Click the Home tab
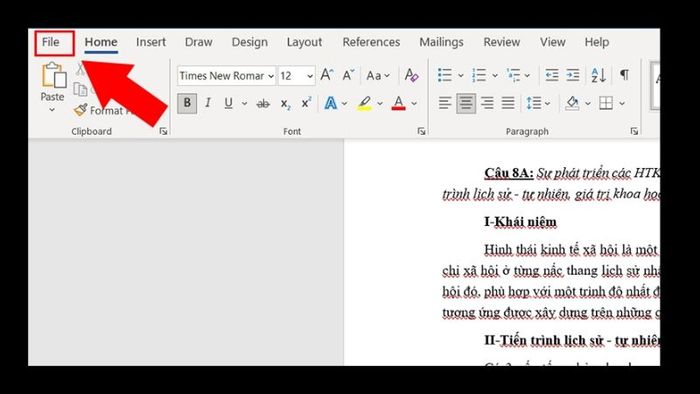 pyautogui.click(x=101, y=42)
